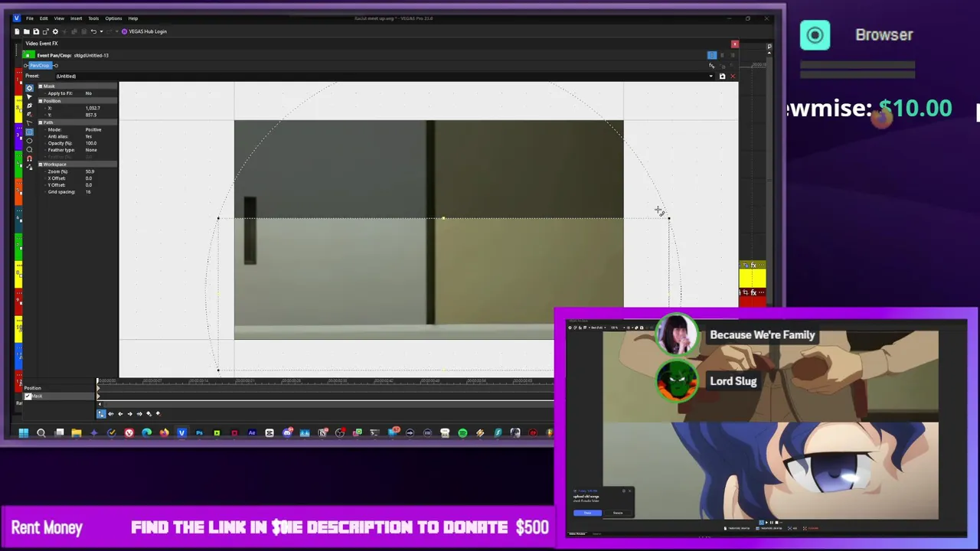Image resolution: width=980 pixels, height=551 pixels.
Task: Select the Anchor Creation pen tool
Action: click(x=29, y=106)
